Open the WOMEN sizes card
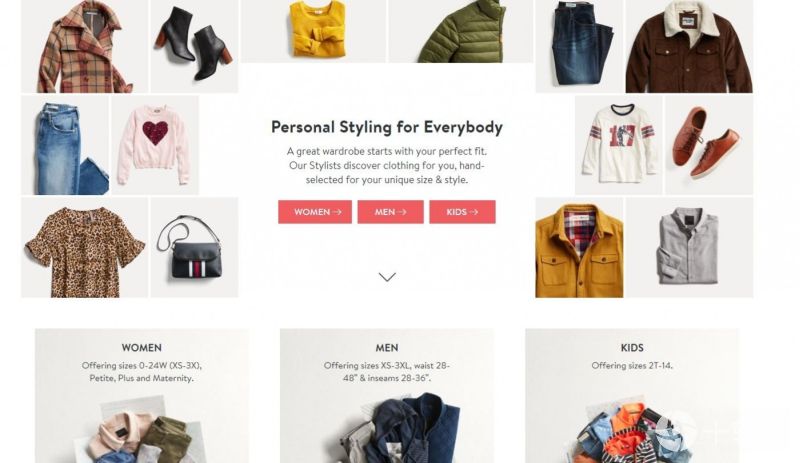 tap(142, 396)
